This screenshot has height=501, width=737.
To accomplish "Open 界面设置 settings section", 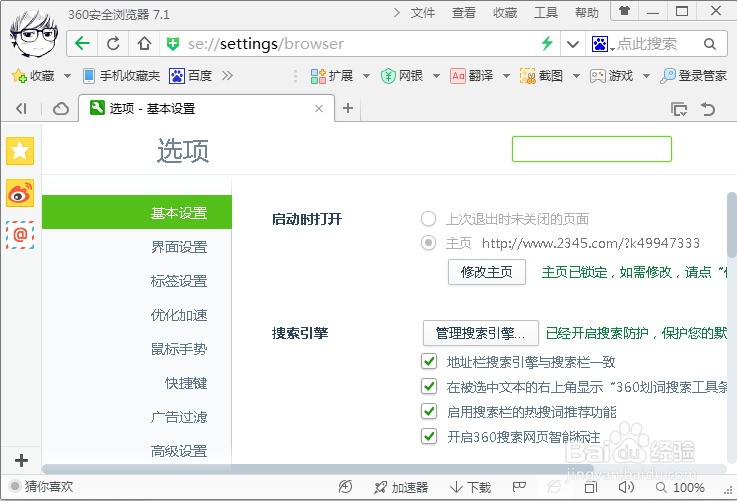I will [179, 247].
